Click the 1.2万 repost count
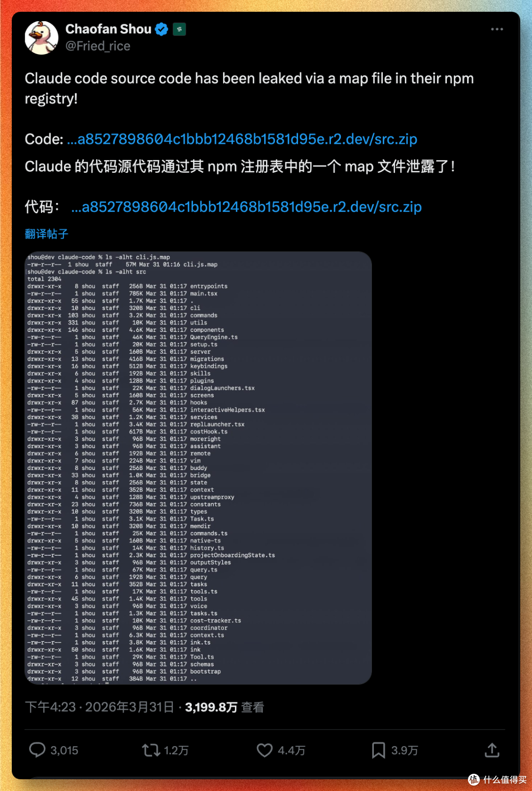The image size is (532, 791). click(x=176, y=750)
